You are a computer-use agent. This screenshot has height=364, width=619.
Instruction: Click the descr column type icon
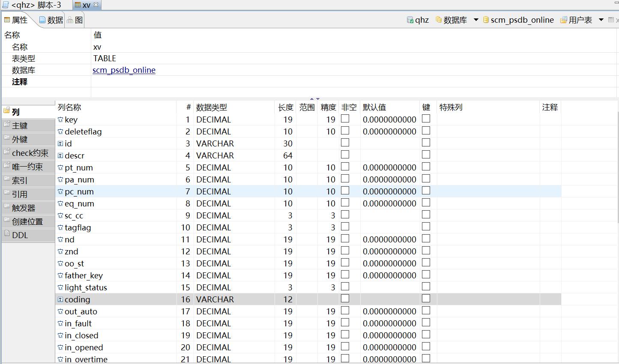click(60, 156)
